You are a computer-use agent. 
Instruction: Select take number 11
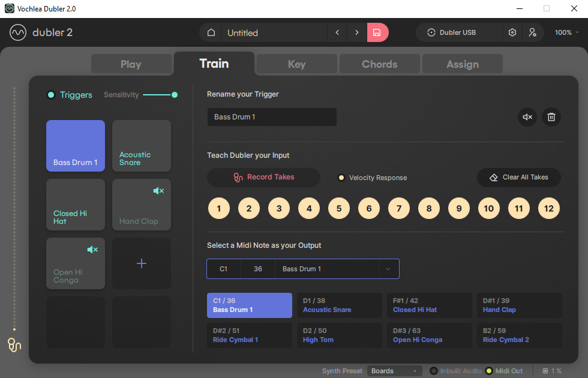519,209
